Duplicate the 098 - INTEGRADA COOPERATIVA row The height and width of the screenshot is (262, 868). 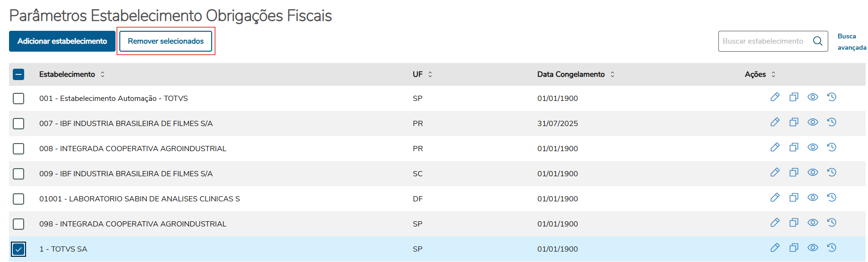tap(794, 223)
